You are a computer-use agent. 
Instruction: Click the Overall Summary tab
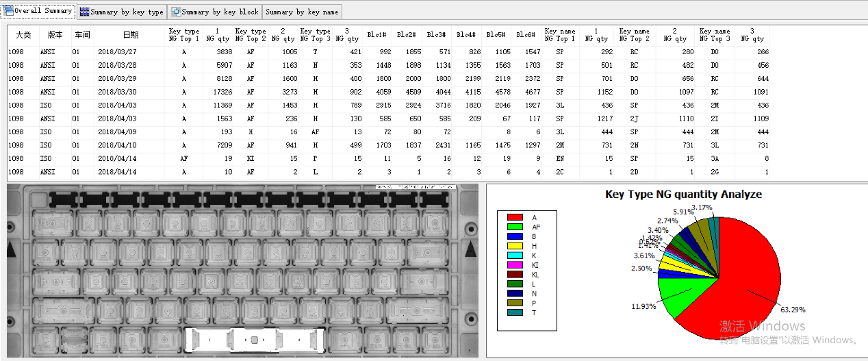point(38,11)
